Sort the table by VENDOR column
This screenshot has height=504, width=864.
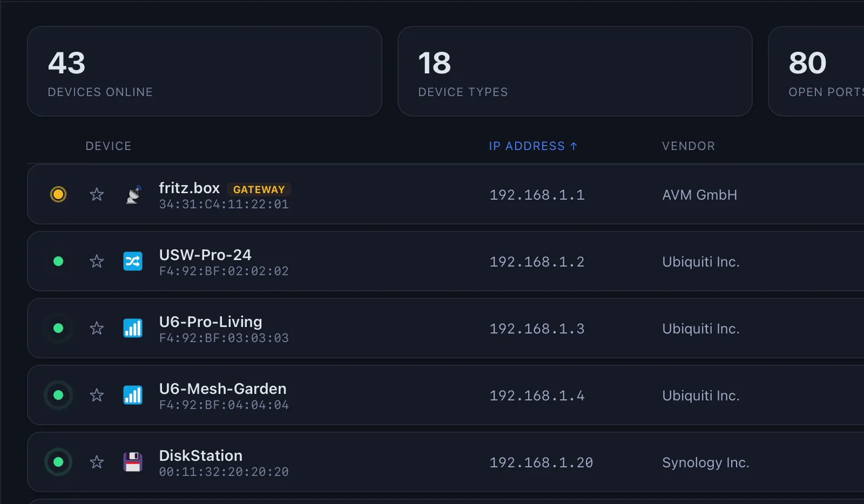688,146
